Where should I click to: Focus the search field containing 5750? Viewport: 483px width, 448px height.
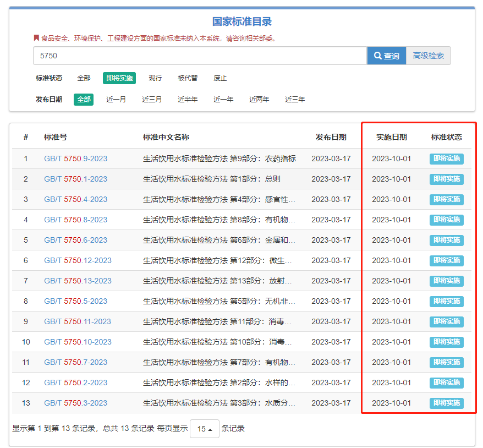(200, 56)
